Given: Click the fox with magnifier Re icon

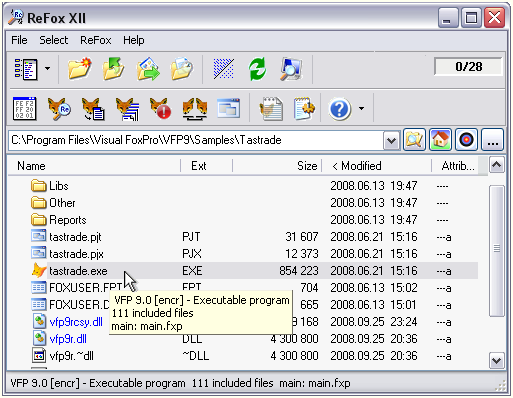Looking at the screenshot, I should coord(59,109).
